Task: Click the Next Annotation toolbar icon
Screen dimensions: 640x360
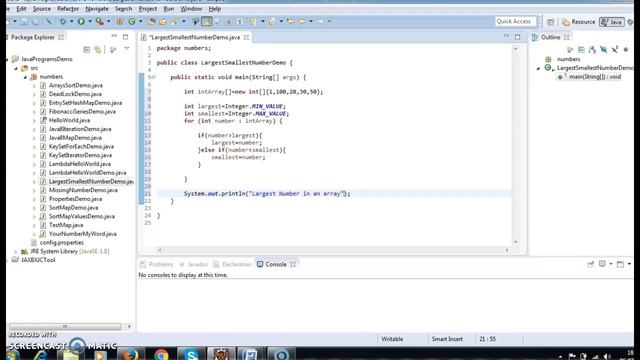Action: click(253, 21)
